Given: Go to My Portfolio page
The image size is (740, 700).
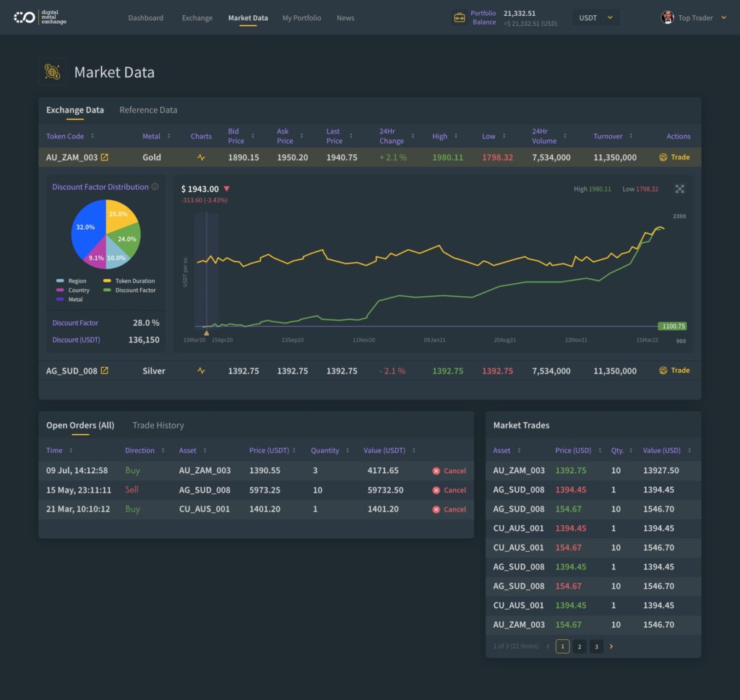Looking at the screenshot, I should [301, 18].
